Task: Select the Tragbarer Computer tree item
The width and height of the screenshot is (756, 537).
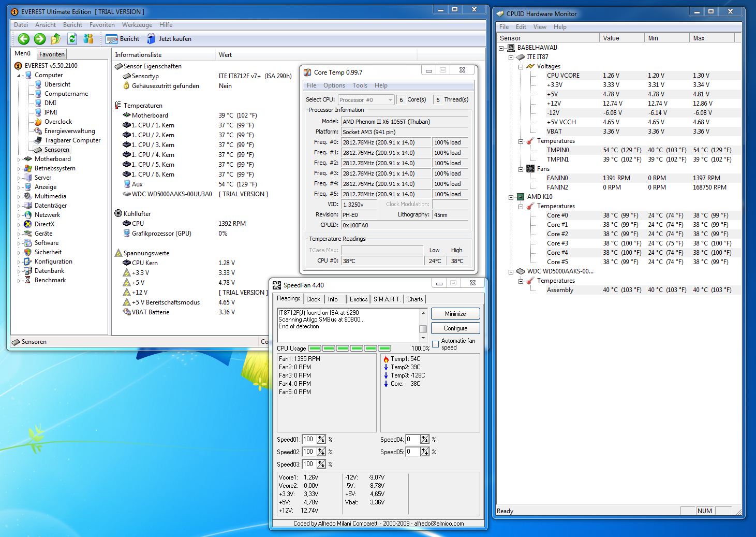Action: [x=72, y=140]
